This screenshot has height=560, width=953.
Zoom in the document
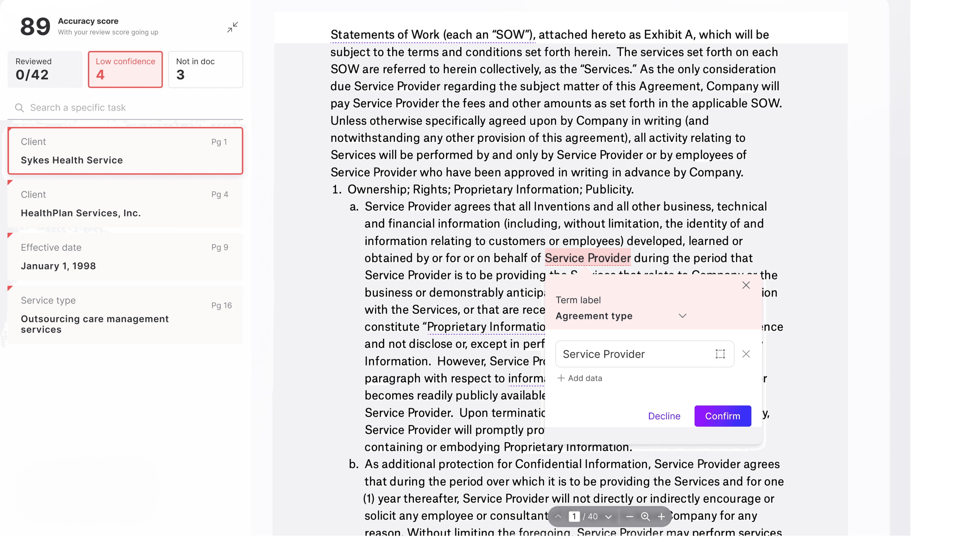[661, 517]
